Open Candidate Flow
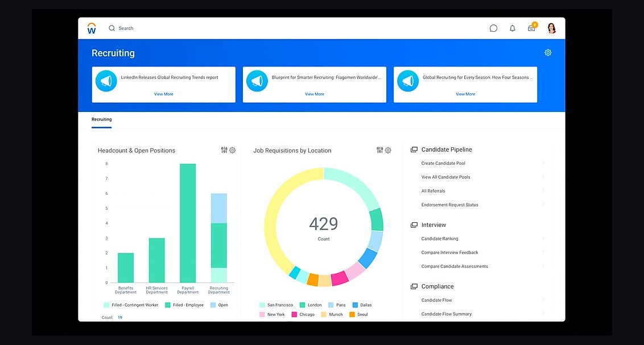Image resolution: width=644 pixels, height=345 pixels. click(x=436, y=300)
